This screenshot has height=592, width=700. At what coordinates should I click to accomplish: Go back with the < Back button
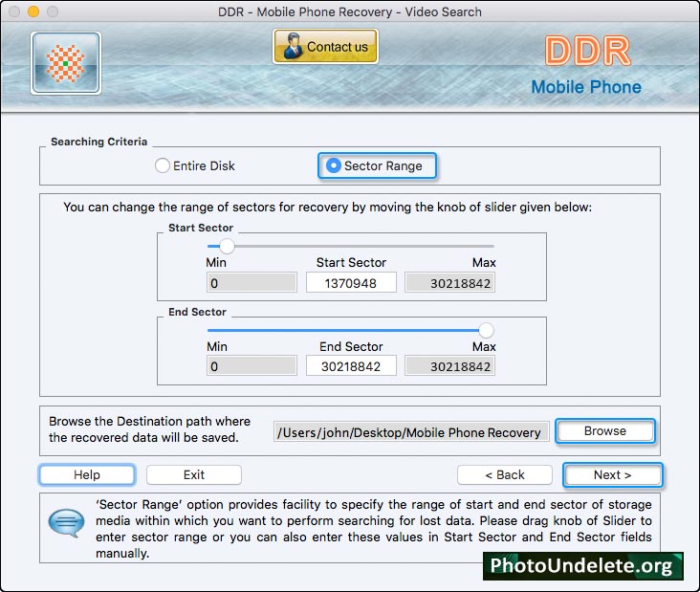tap(505, 474)
